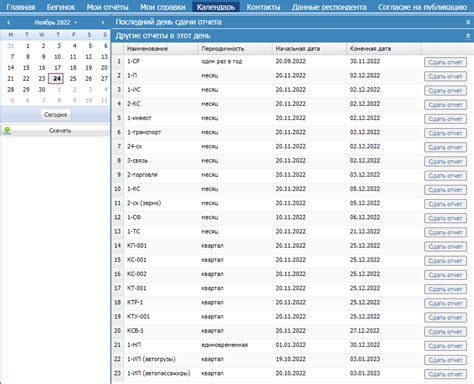474x384 pixels.
Task: Open Согласие на публикацию tab
Action: coord(422,7)
